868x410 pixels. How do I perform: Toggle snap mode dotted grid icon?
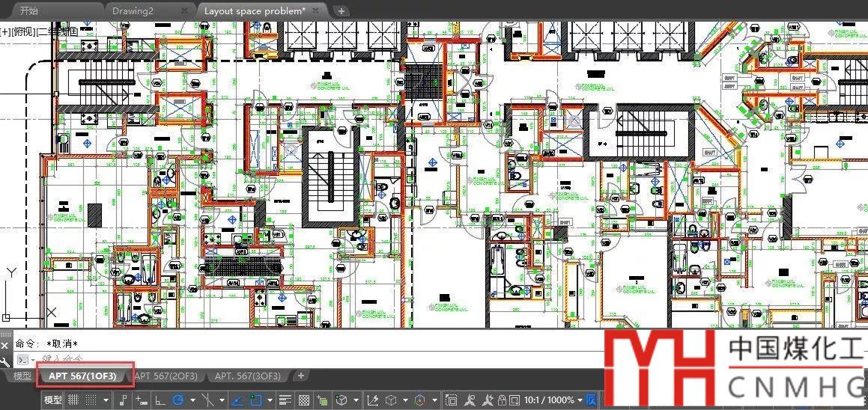pyautogui.click(x=93, y=400)
